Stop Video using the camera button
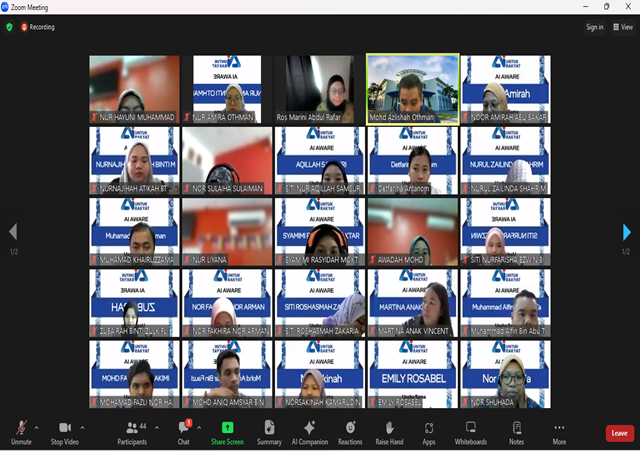 pos(65,432)
